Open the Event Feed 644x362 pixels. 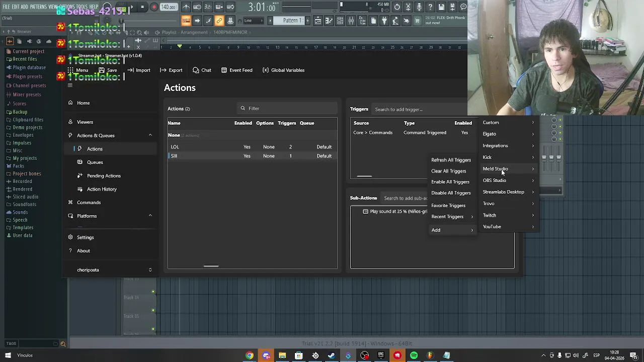click(x=236, y=70)
